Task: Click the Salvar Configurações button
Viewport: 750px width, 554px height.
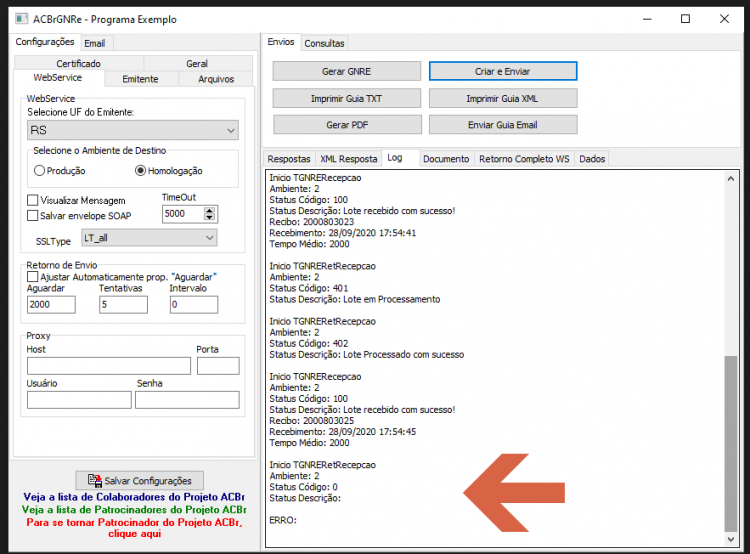Action: tap(140, 480)
